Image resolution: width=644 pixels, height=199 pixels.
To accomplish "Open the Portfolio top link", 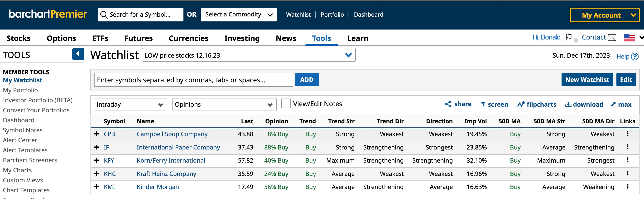I will (332, 15).
